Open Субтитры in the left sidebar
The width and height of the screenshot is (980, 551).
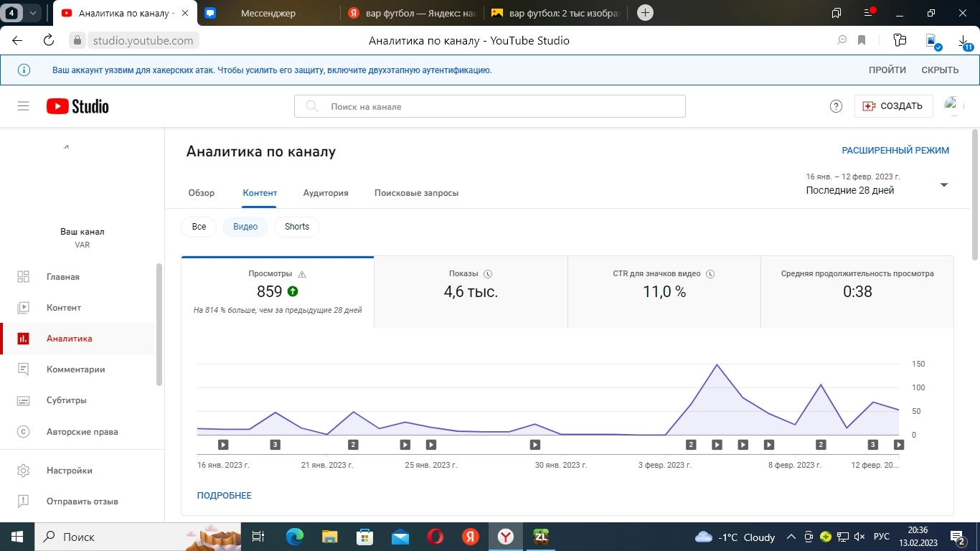pos(66,400)
